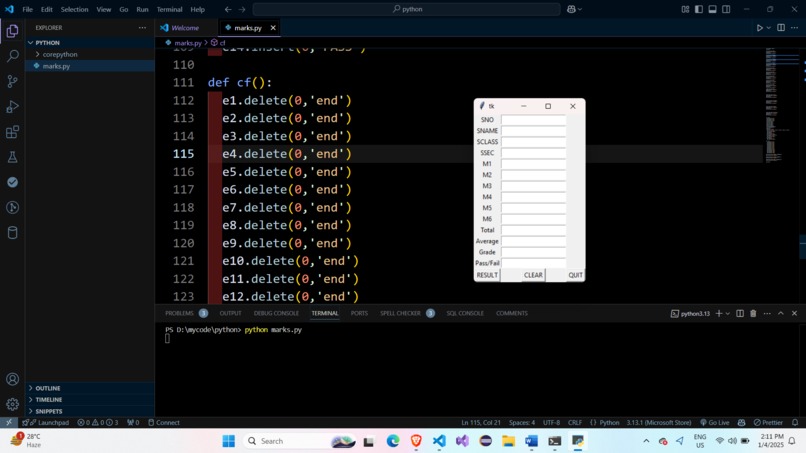Navigate forward with the right arrow
806x453 pixels.
tap(242, 9)
